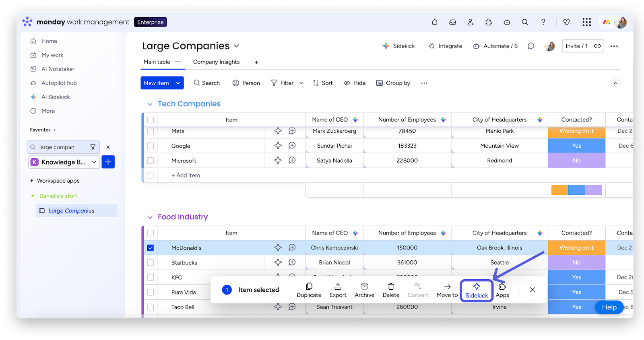Select the Microsoft row checkbox
The width and height of the screenshot is (644, 340).
click(151, 161)
